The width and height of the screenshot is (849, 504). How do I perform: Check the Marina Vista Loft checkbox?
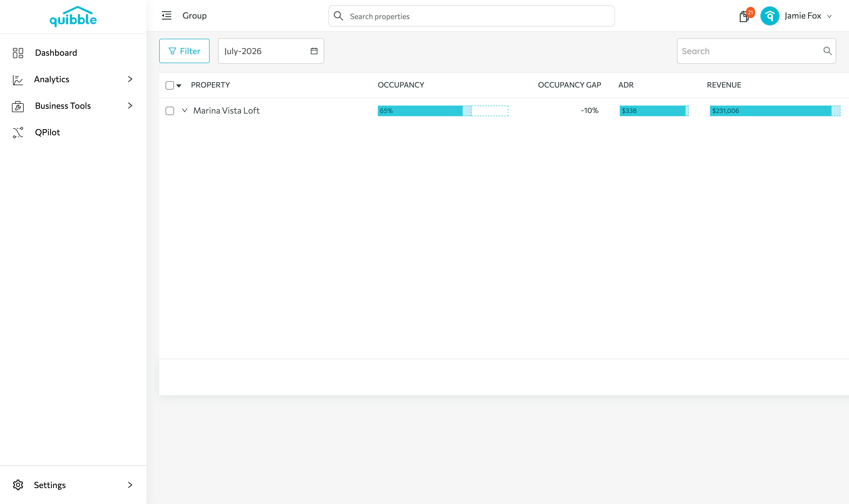(x=170, y=111)
